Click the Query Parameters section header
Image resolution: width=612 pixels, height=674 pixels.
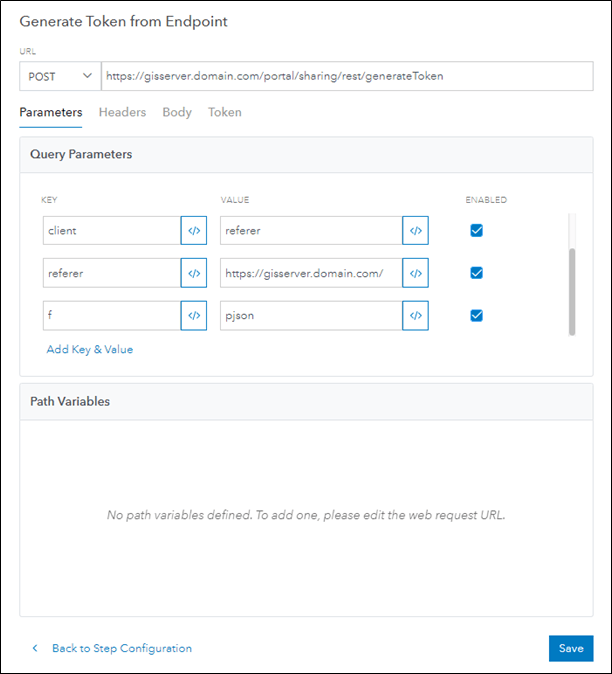[306, 155]
